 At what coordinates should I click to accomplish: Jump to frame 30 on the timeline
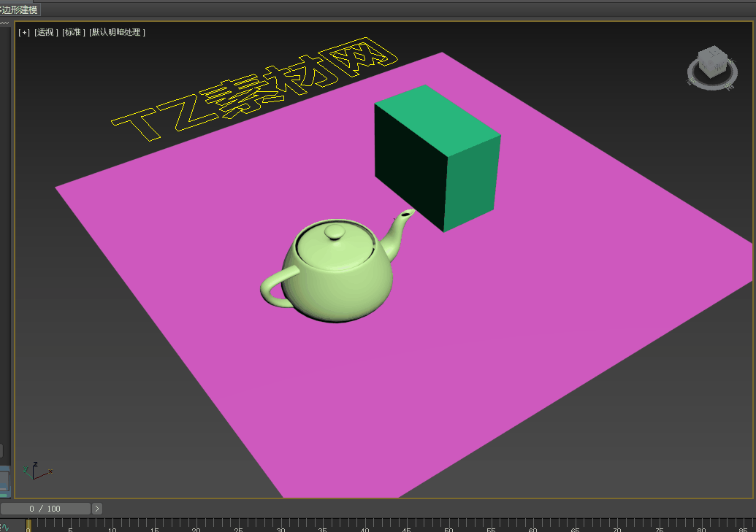[x=280, y=525]
